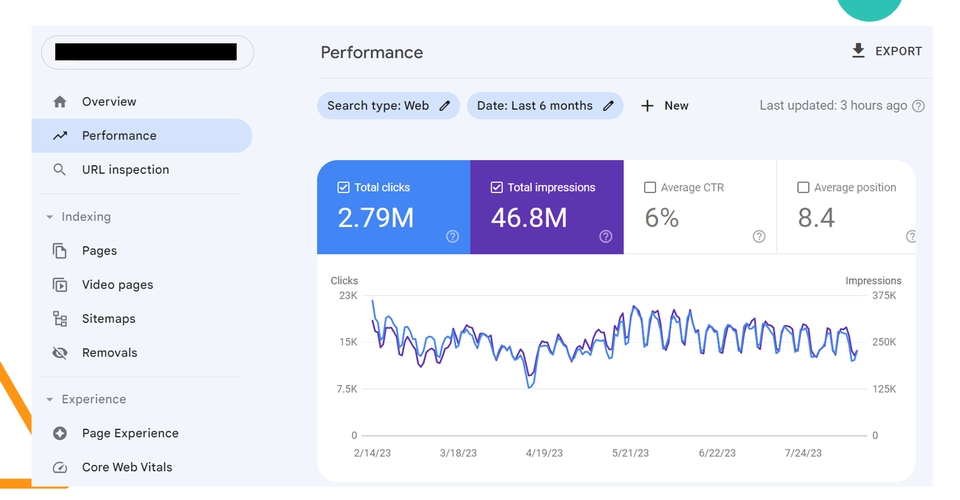Image resolution: width=960 pixels, height=500 pixels.
Task: Click the Removals crossed-eye icon
Action: pos(60,353)
